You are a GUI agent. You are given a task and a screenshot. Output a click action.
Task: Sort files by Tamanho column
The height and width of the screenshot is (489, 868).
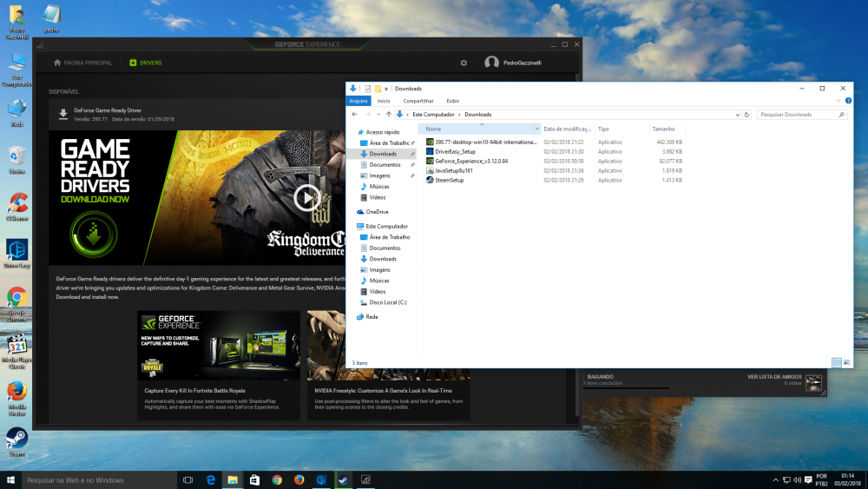coord(667,129)
